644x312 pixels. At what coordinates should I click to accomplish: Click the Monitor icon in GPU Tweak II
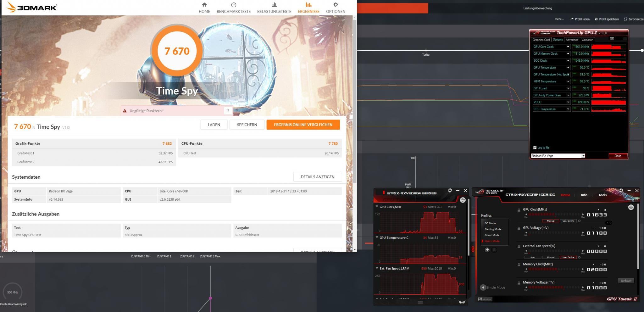click(485, 299)
